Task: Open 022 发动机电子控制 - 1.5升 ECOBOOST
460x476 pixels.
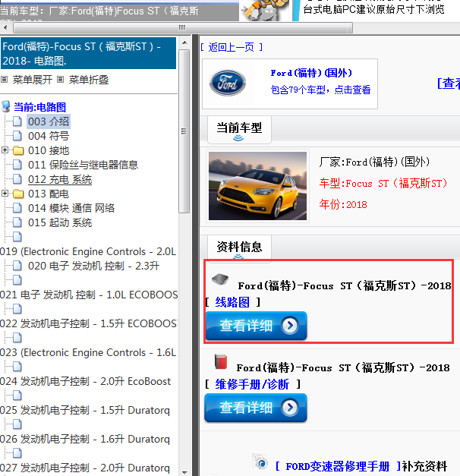Action: tap(88, 323)
